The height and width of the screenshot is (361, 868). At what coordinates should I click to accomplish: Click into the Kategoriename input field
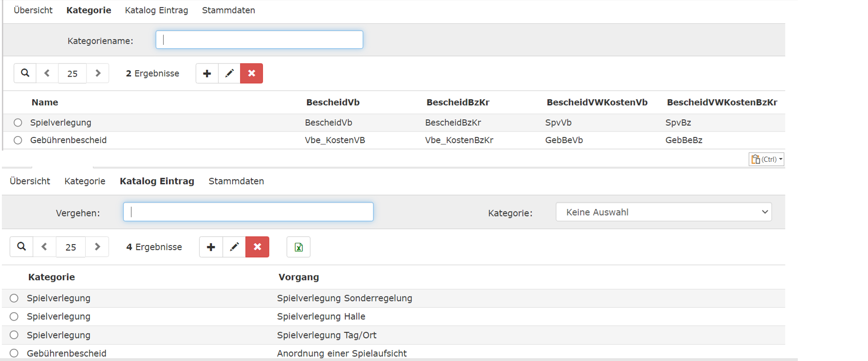[x=259, y=40]
